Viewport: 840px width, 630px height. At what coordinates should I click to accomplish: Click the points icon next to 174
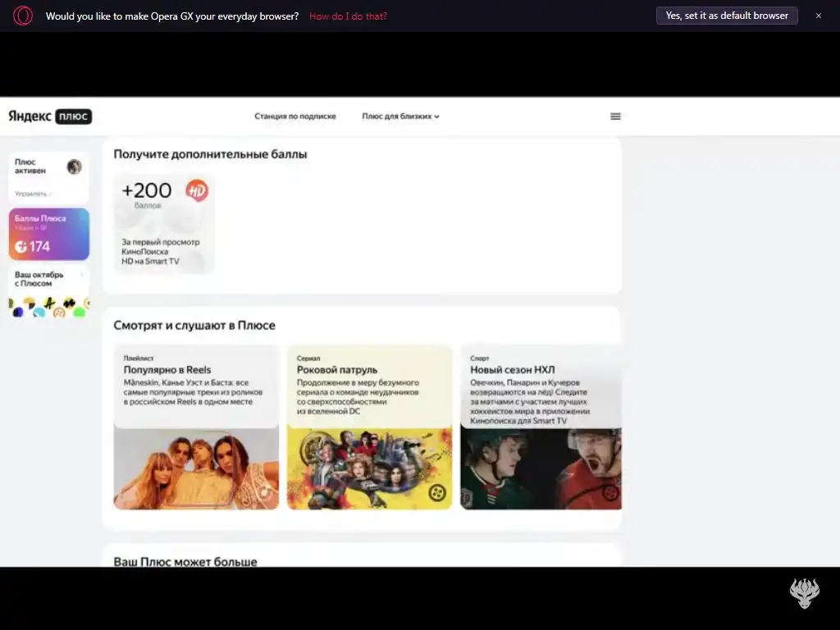(21, 246)
